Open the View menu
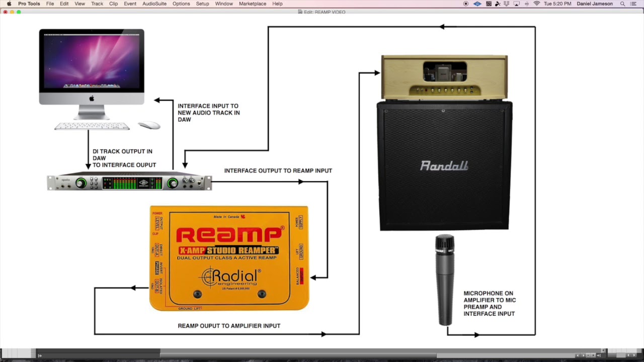 pyautogui.click(x=80, y=4)
